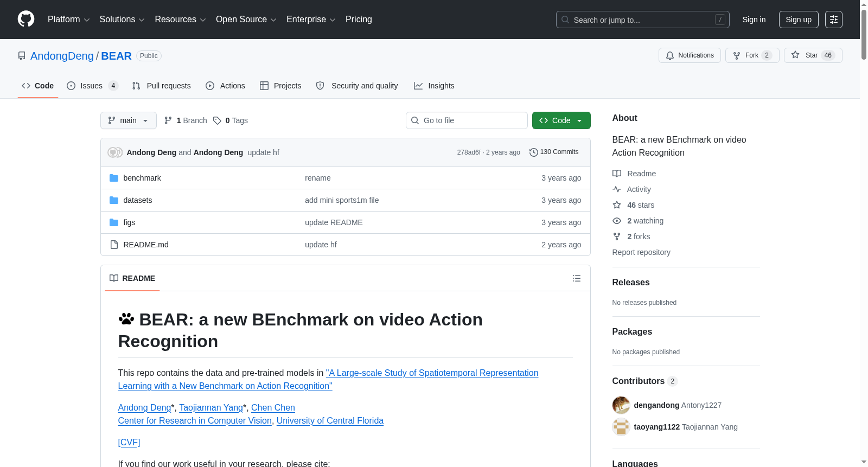Focus the Go to file input
Image resolution: width=868 pixels, height=467 pixels.
click(467, 120)
